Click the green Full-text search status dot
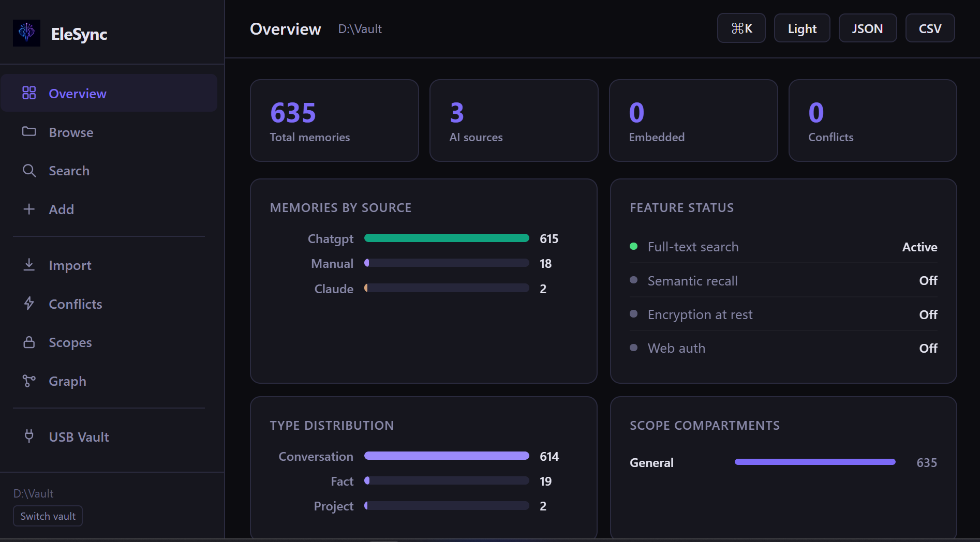The image size is (980, 542). click(x=633, y=246)
